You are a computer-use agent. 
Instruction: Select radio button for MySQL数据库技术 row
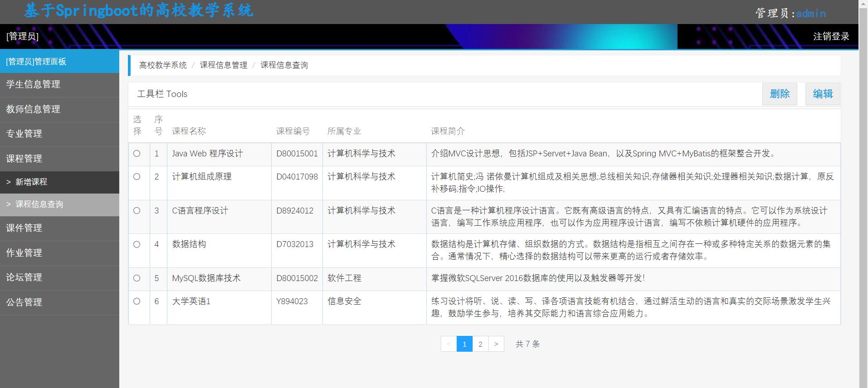coord(137,278)
